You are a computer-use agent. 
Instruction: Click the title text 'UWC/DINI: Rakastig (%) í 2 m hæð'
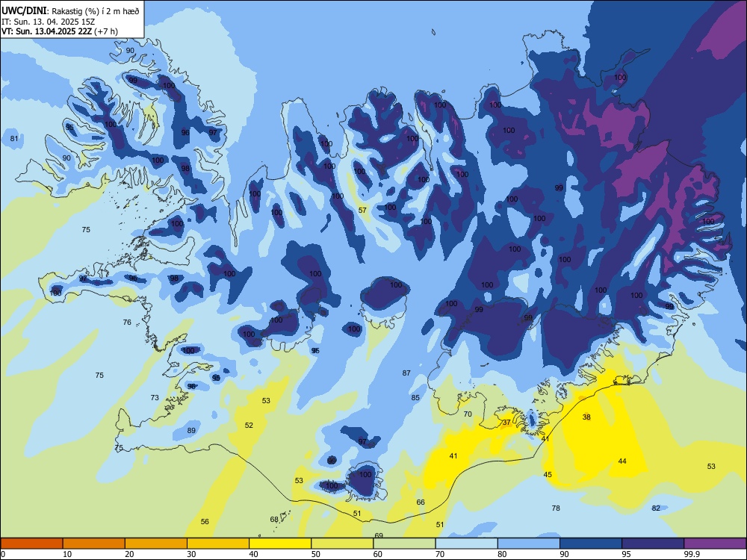click(x=70, y=11)
